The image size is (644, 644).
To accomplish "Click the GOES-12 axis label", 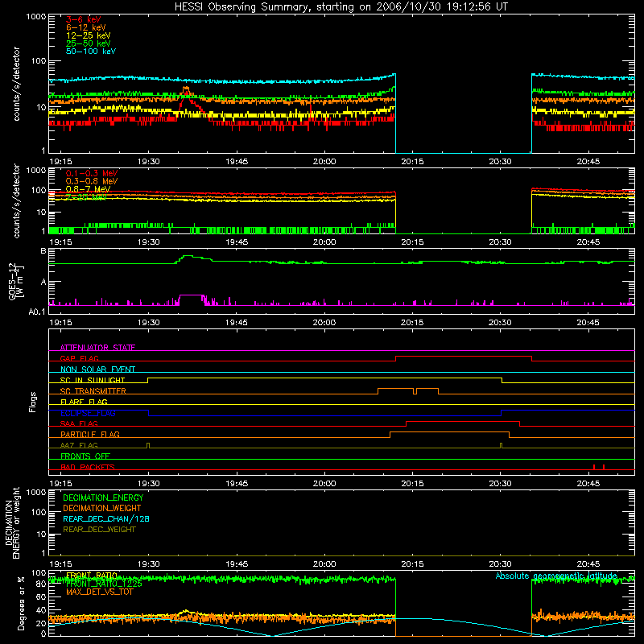I will tap(16, 281).
